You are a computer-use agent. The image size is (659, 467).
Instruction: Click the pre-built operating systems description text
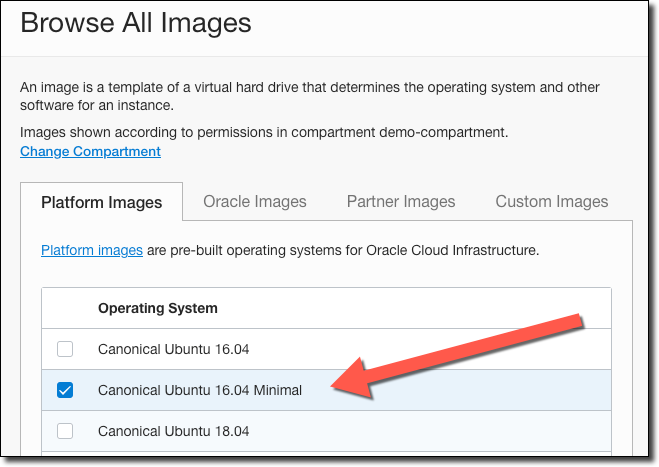point(343,250)
